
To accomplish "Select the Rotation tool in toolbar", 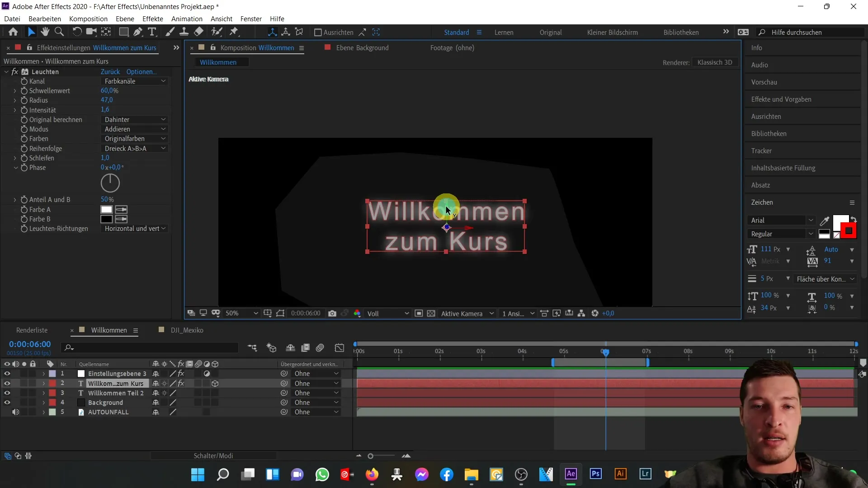I will point(75,32).
